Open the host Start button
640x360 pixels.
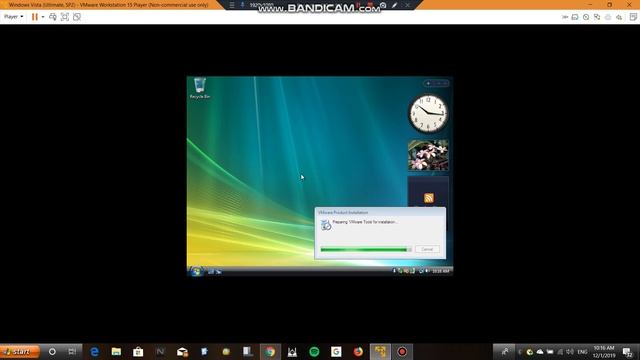(x=20, y=351)
